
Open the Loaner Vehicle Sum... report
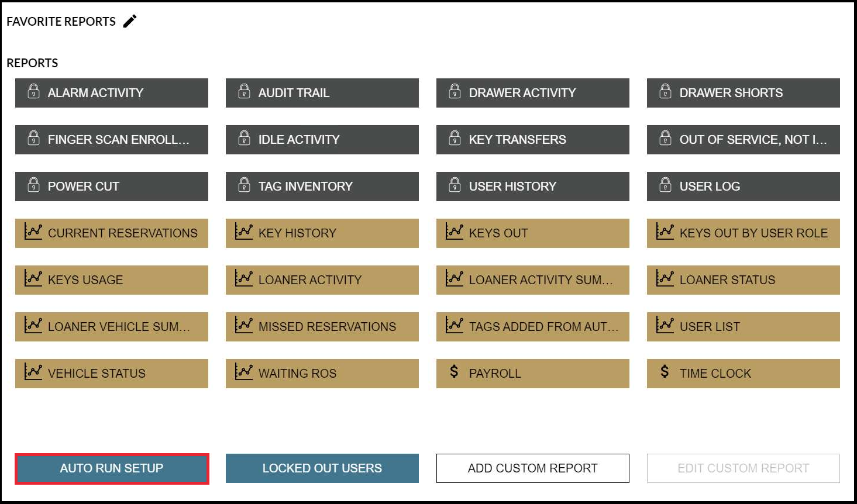coord(112,327)
